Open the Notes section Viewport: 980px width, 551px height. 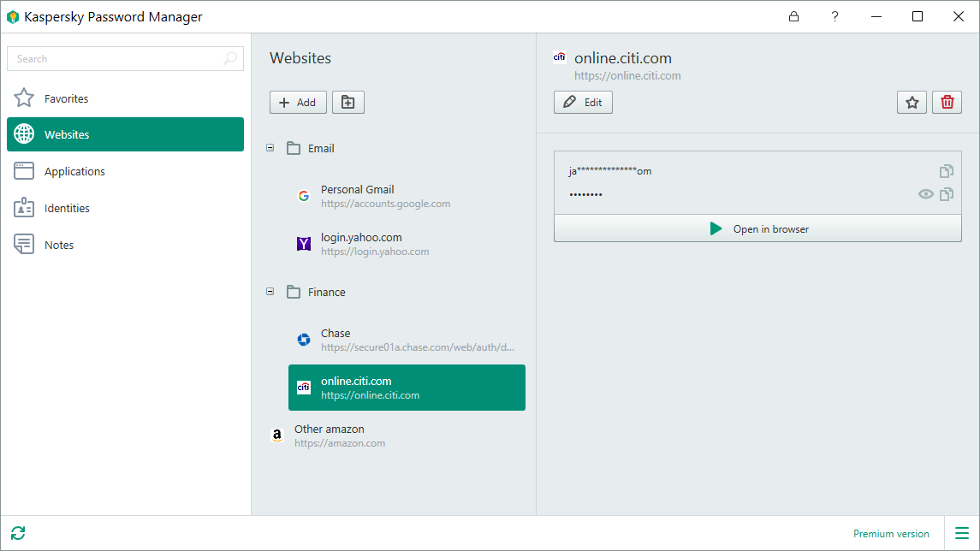tap(125, 245)
